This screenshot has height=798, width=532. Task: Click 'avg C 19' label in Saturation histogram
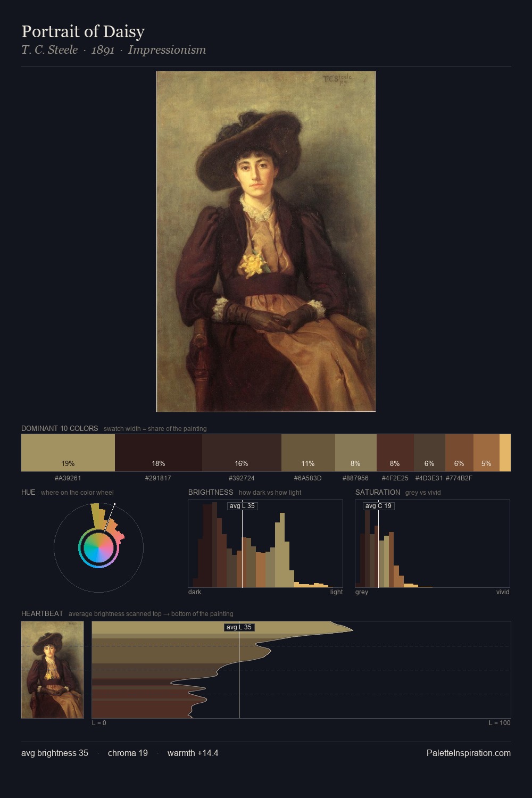(378, 506)
